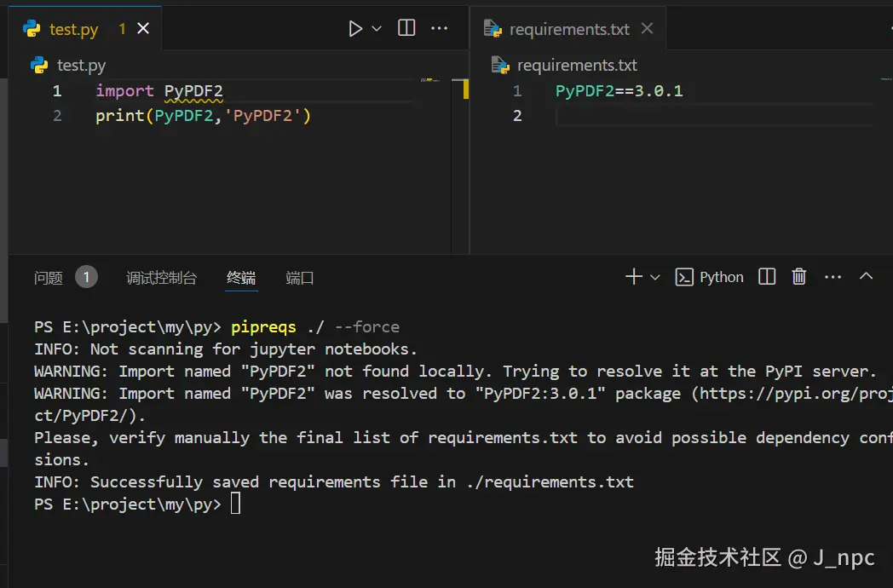Click the "not found locally" warning line
This screenshot has height=588, width=893.
[455, 372]
